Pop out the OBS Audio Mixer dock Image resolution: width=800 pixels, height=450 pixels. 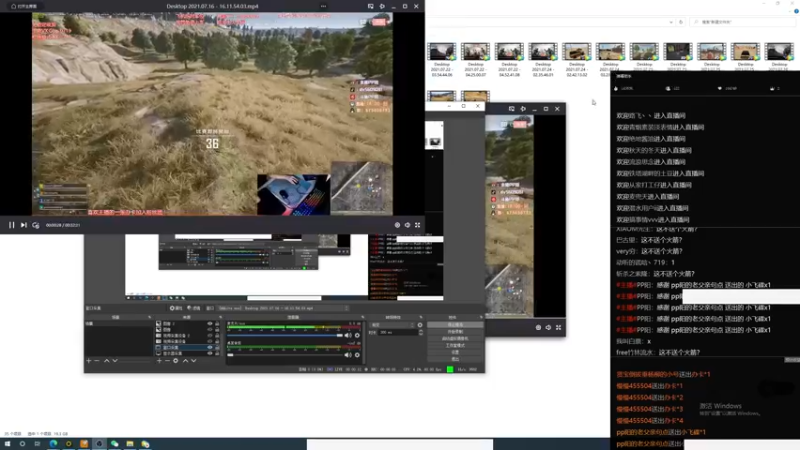[x=362, y=317]
